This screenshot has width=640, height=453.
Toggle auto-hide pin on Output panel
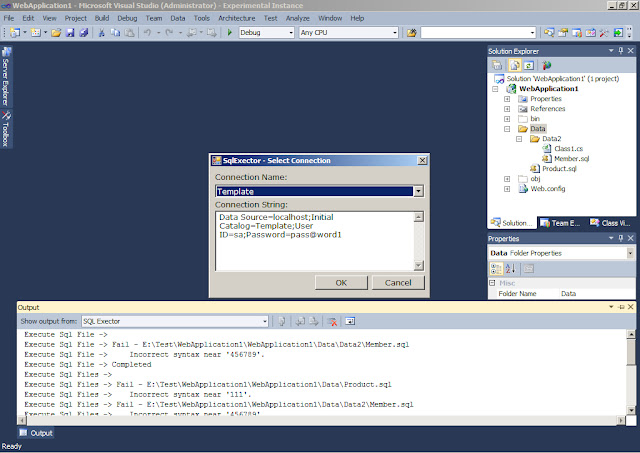(x=621, y=307)
